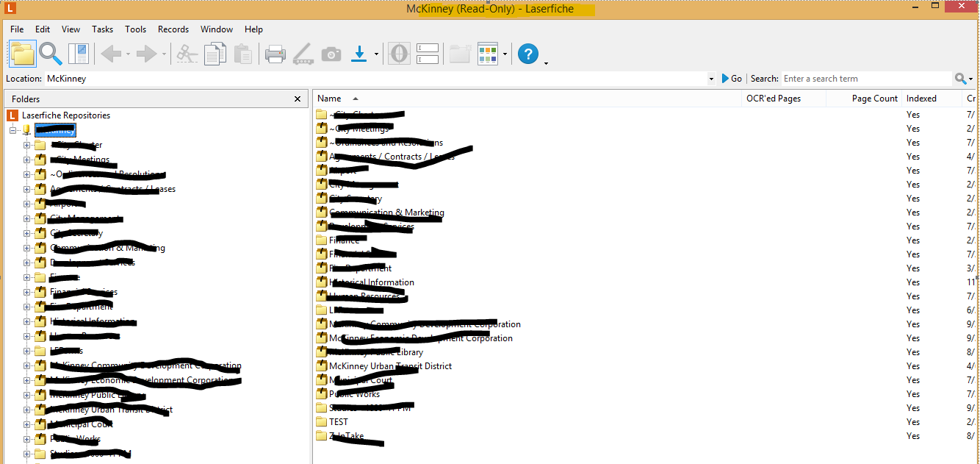Open the Tasks menu
The image size is (980, 464).
pos(103,29)
